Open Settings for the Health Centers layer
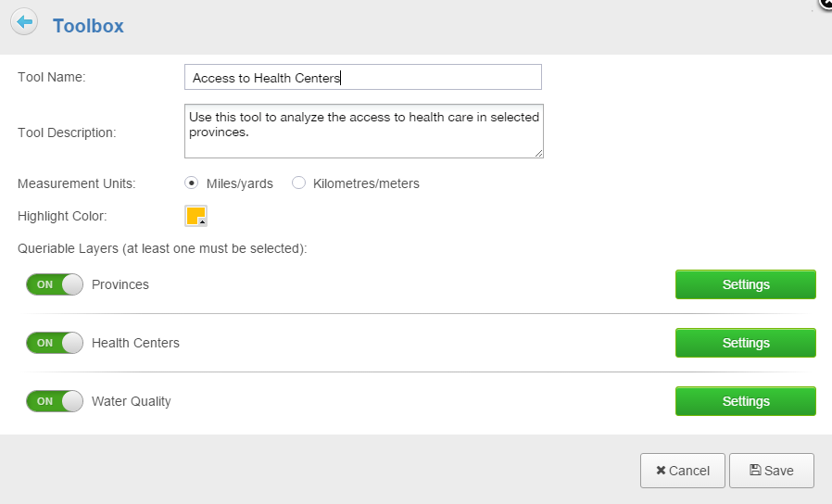The image size is (832, 504). 746,343
